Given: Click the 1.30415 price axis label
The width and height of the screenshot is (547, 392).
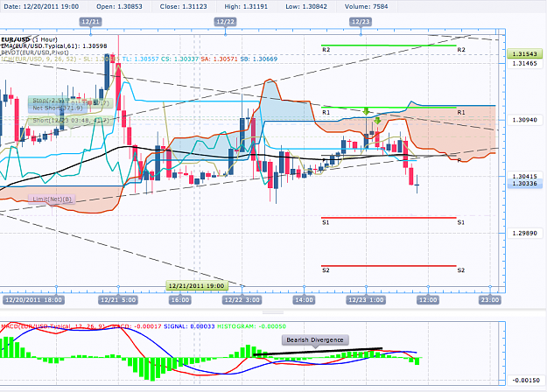Looking at the screenshot, I should tap(524, 177).
